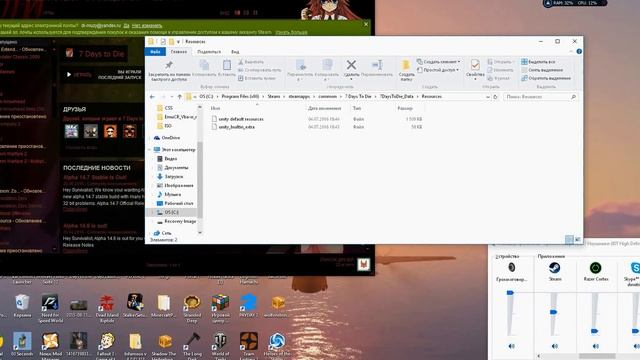Select Need for Speed World desktop icon
Viewport: 640px width, 360px height.
pos(50,308)
